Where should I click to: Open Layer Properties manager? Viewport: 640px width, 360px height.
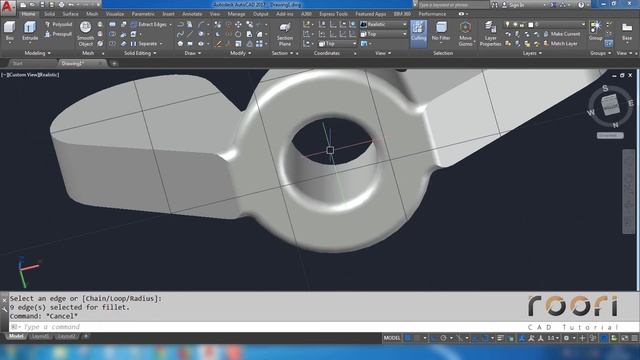(x=490, y=33)
